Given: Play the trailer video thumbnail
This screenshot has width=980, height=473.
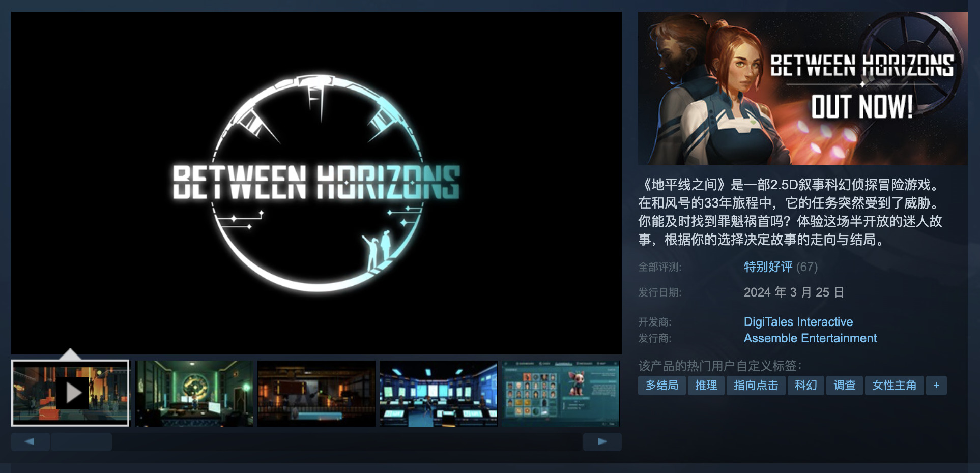Looking at the screenshot, I should 70,393.
